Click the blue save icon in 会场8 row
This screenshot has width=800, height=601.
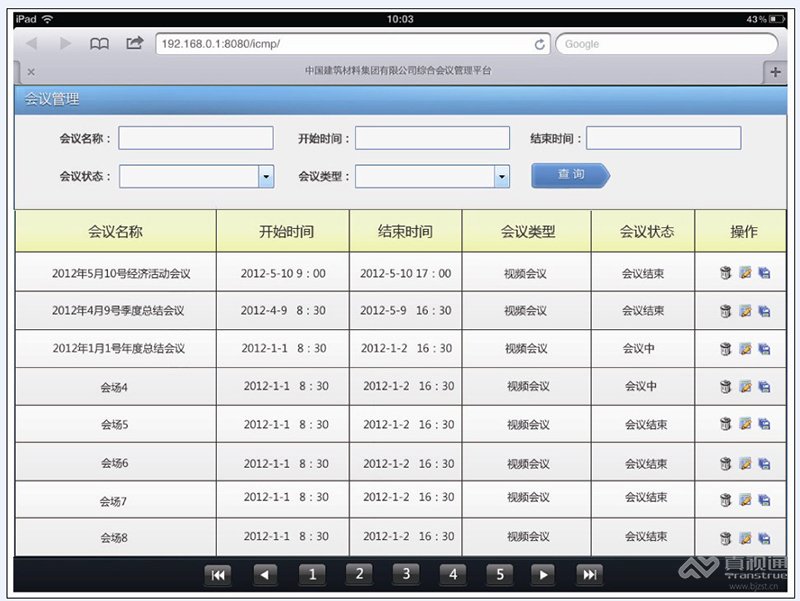(x=764, y=538)
